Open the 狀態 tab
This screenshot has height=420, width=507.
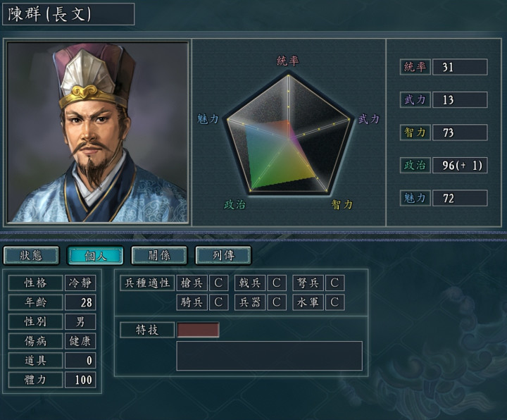point(31,256)
